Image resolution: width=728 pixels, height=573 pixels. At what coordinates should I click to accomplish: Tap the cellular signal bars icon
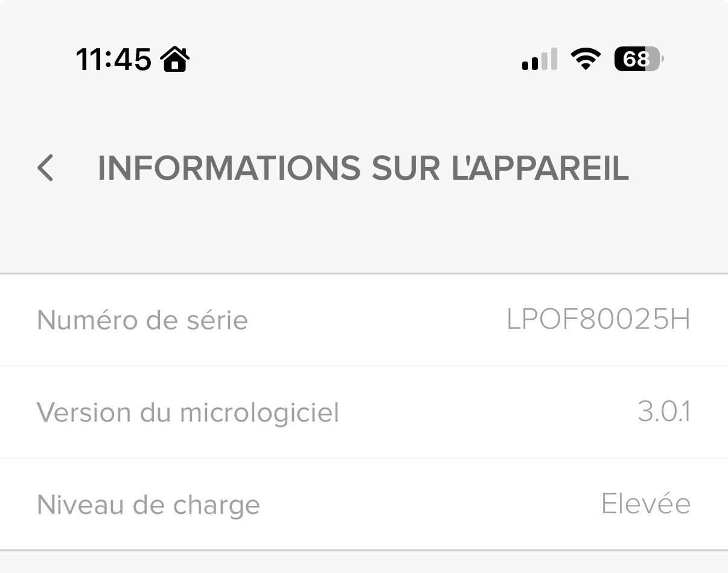click(539, 59)
